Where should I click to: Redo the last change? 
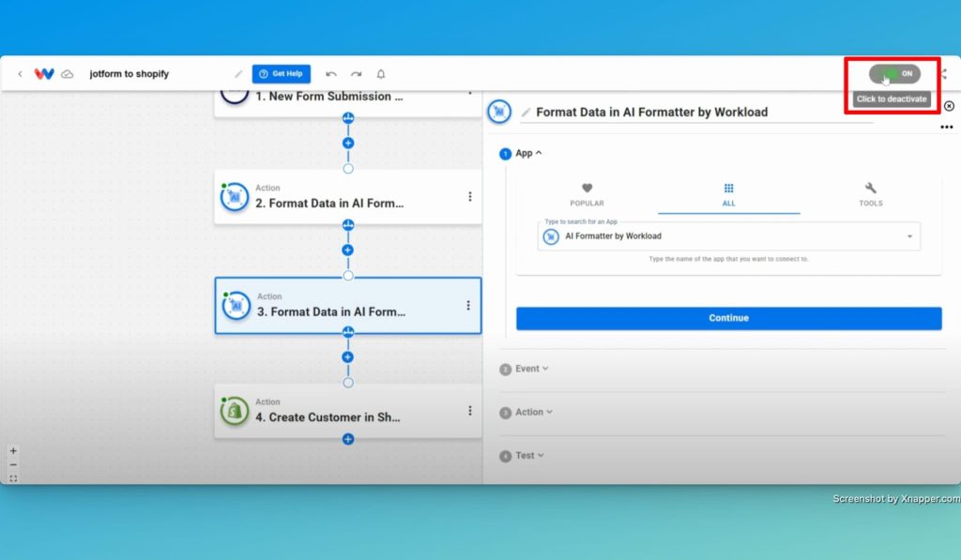tap(356, 74)
